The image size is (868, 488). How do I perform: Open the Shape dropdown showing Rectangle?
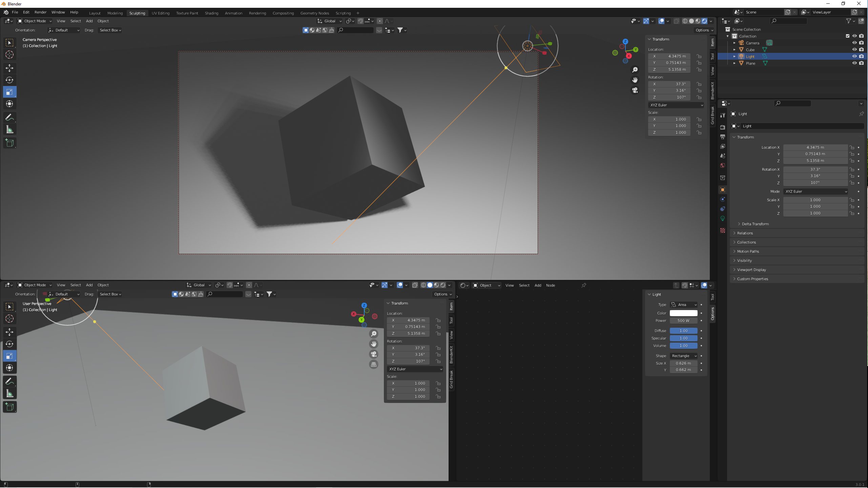[684, 356]
